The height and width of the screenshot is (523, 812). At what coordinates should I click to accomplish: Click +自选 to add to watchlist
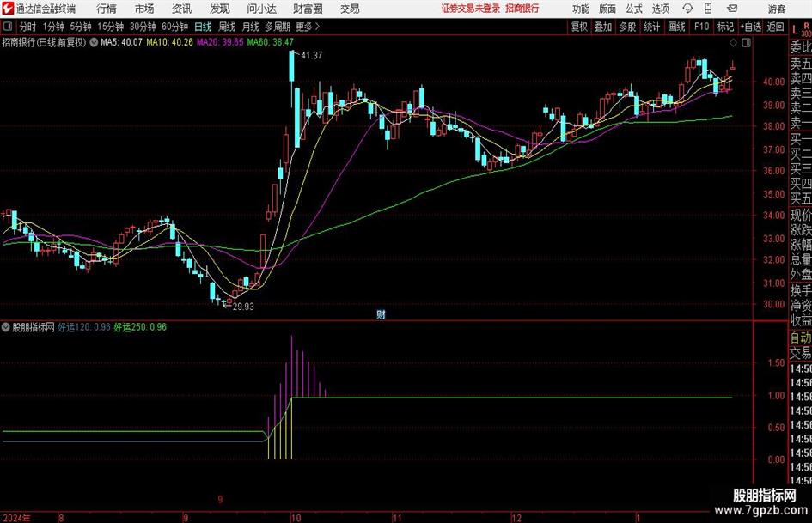(x=751, y=27)
